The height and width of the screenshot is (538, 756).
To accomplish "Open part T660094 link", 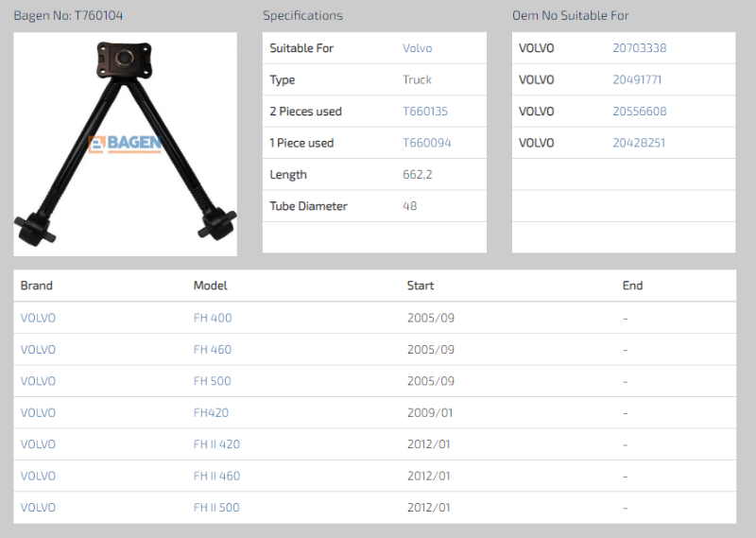I will click(427, 143).
